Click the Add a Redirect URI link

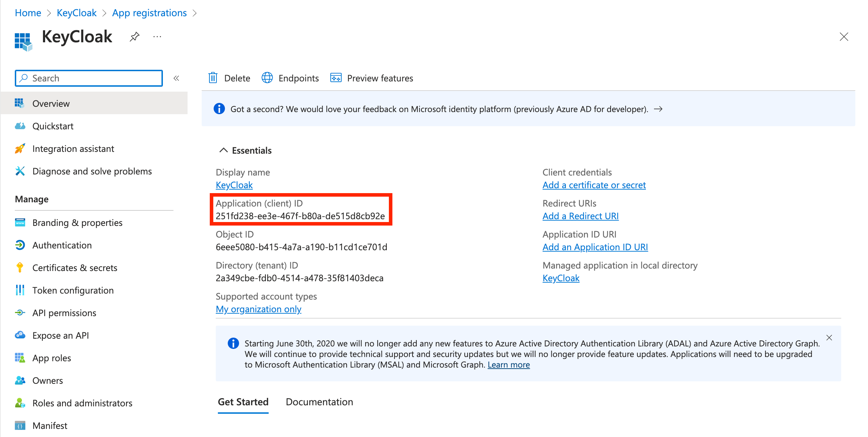coord(580,216)
